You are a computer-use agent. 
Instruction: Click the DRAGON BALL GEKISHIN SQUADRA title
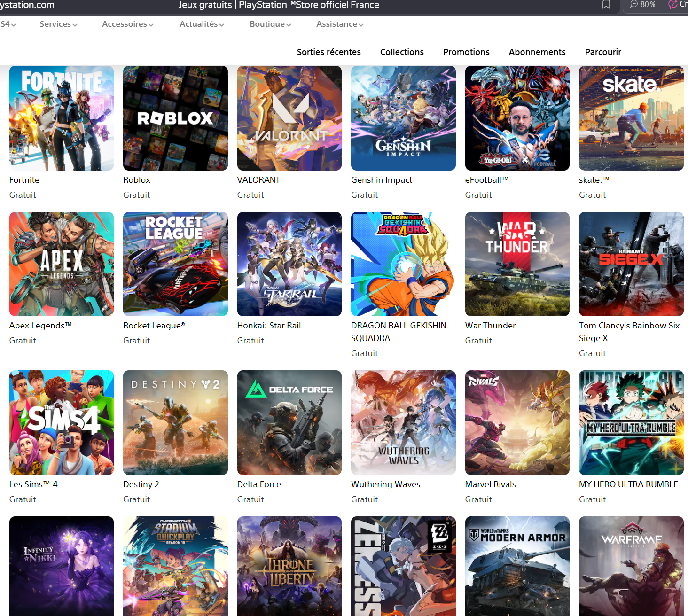pos(399,332)
